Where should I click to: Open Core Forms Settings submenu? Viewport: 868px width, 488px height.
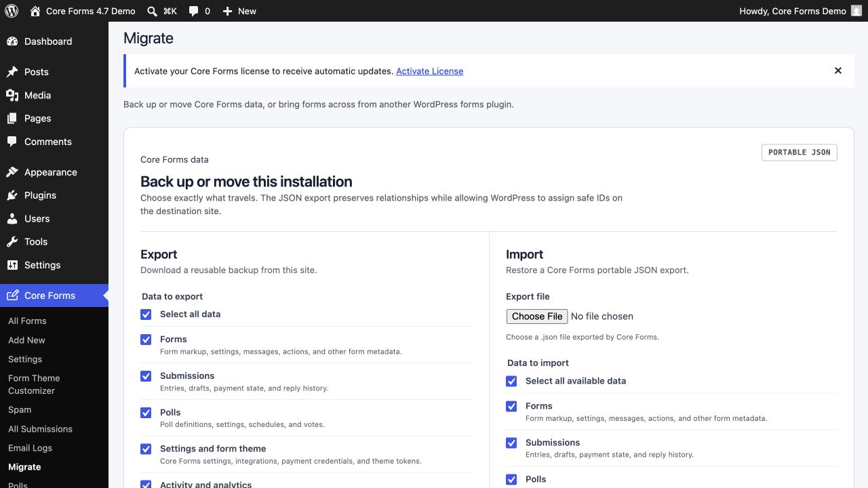pyautogui.click(x=25, y=359)
